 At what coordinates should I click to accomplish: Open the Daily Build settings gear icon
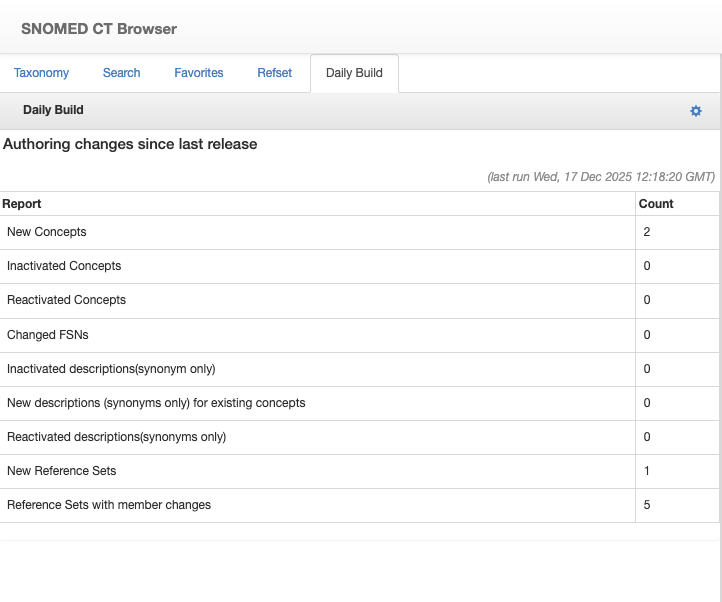[696, 111]
